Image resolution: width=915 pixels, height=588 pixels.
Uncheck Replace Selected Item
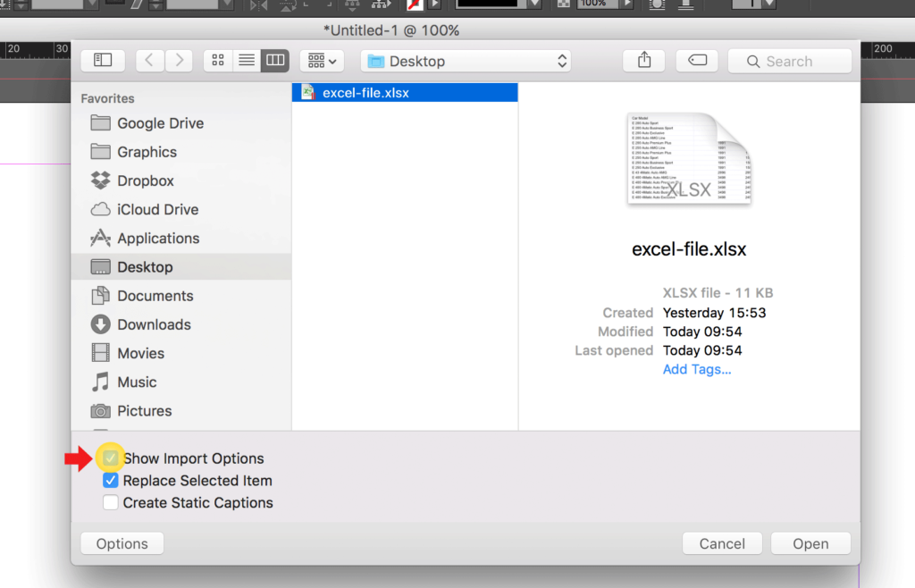(110, 480)
